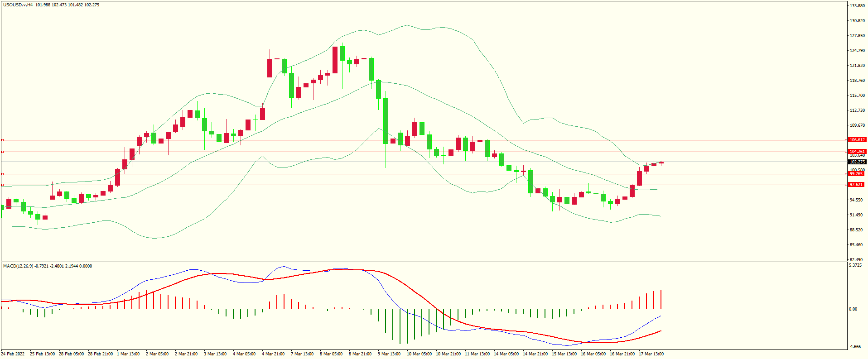Click the 16 Mar 21:00 time axis label
Screen dimensions: 868x359
tap(622, 354)
